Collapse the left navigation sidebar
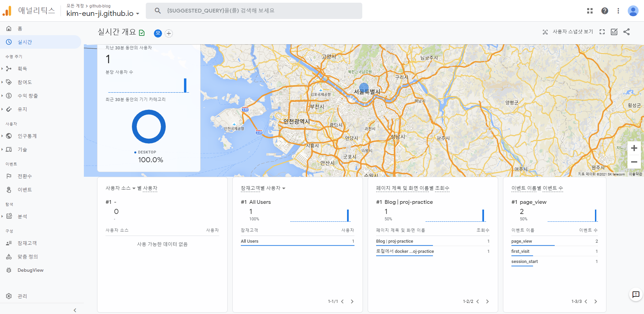 (x=75, y=310)
